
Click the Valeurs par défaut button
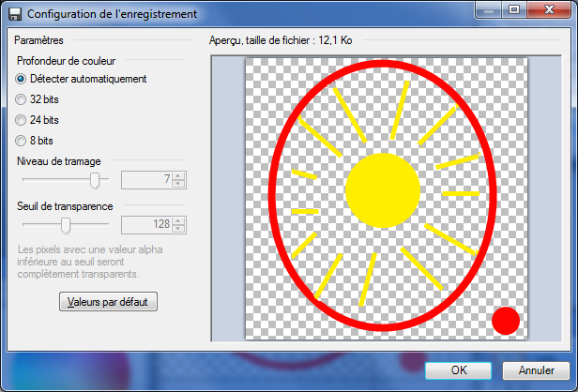coord(109,302)
